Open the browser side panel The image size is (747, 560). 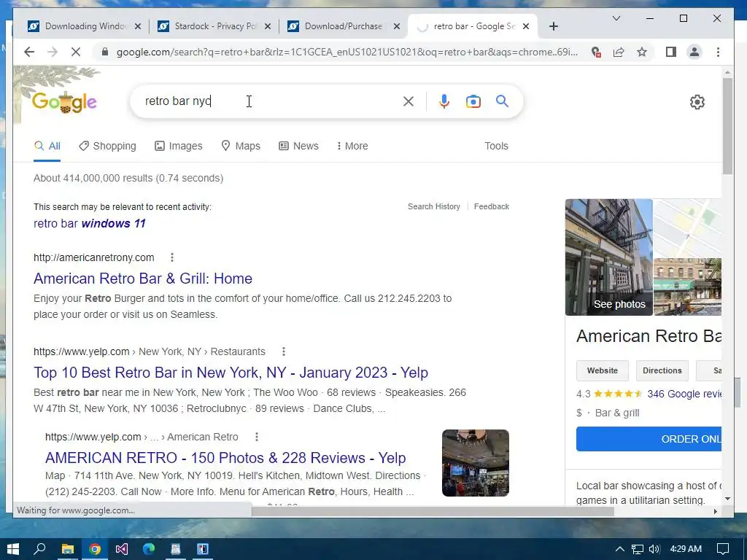click(x=671, y=52)
